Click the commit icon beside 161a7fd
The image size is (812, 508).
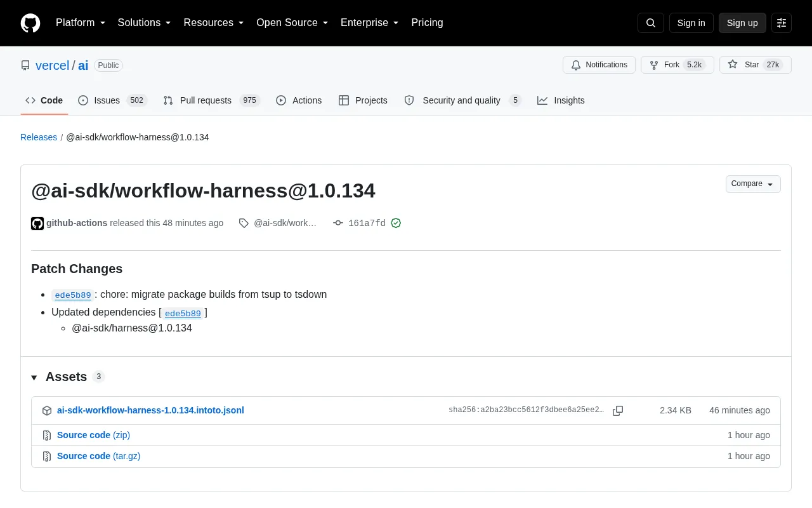click(338, 224)
